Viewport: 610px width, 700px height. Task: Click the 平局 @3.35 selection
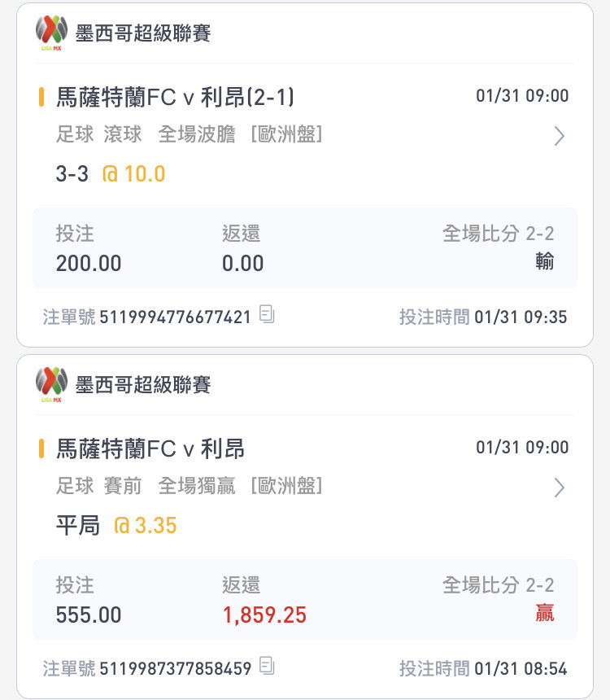(x=116, y=525)
